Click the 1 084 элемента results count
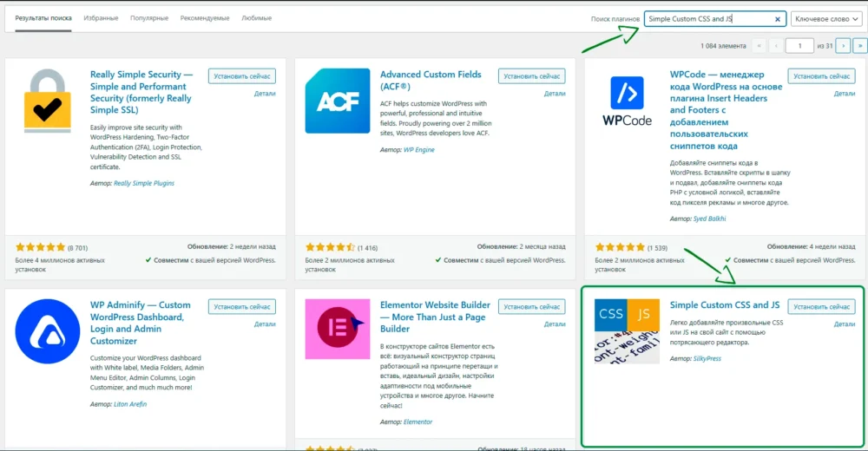 click(x=723, y=46)
